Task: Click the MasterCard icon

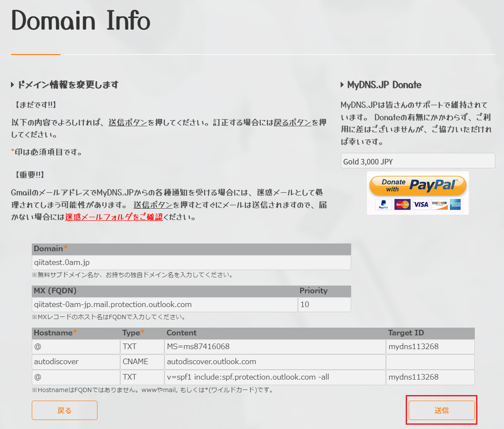Action: point(402,204)
